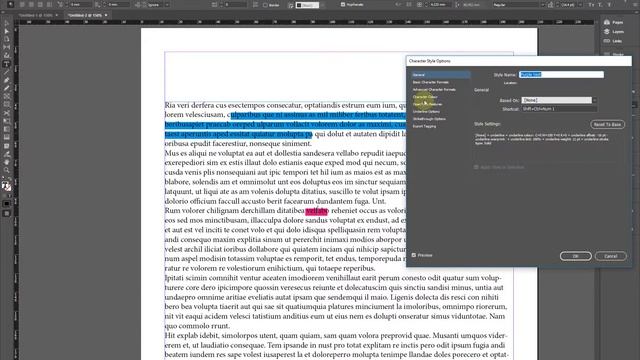Open the Layers panel
This screenshot has width=640, height=360.
pos(613,32)
